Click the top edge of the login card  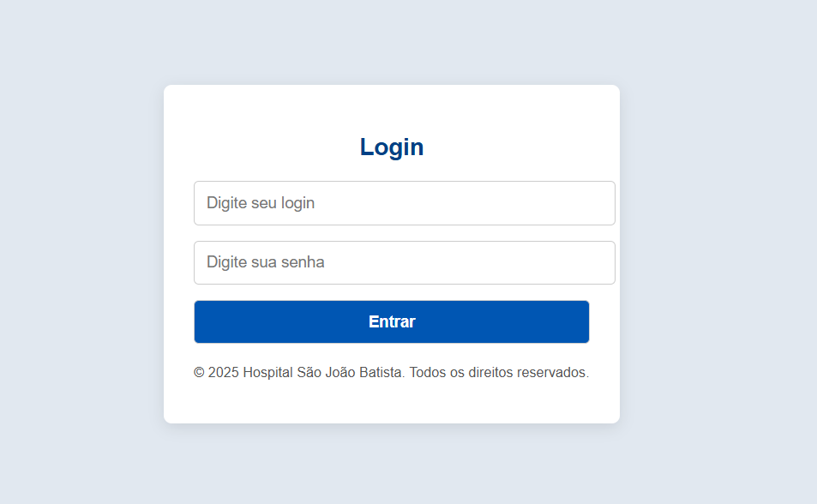coord(391,85)
